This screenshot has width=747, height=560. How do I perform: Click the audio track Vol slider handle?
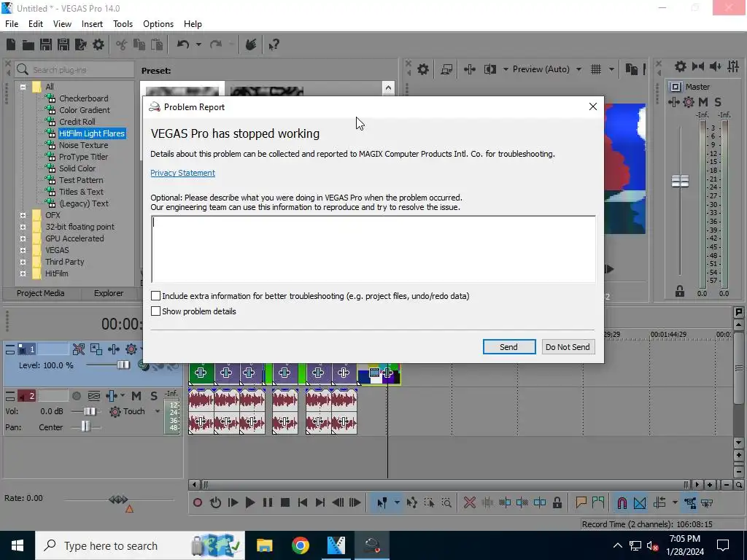point(90,411)
